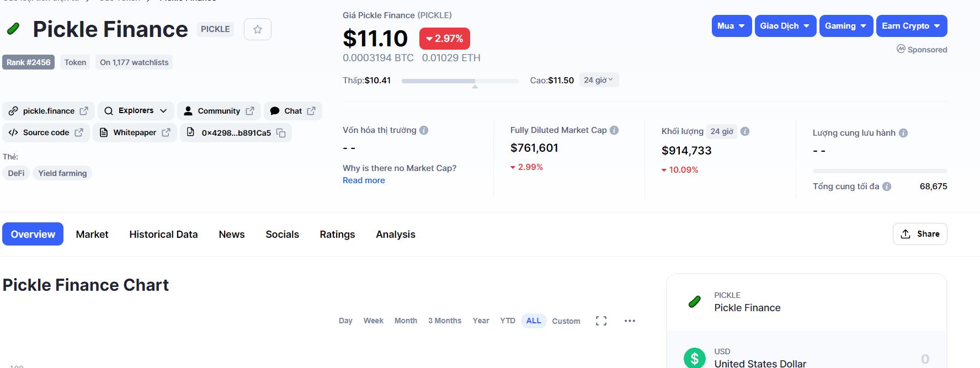Click the low-high price range slider

pos(460,81)
